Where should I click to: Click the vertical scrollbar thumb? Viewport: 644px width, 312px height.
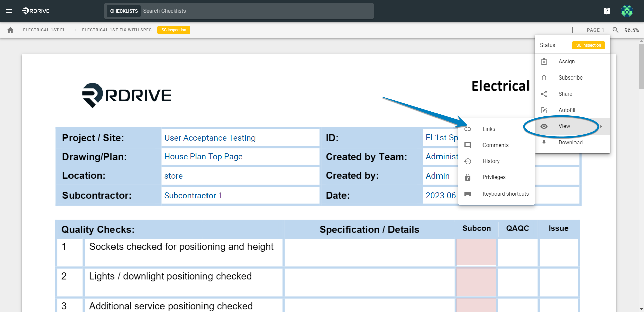point(641,66)
